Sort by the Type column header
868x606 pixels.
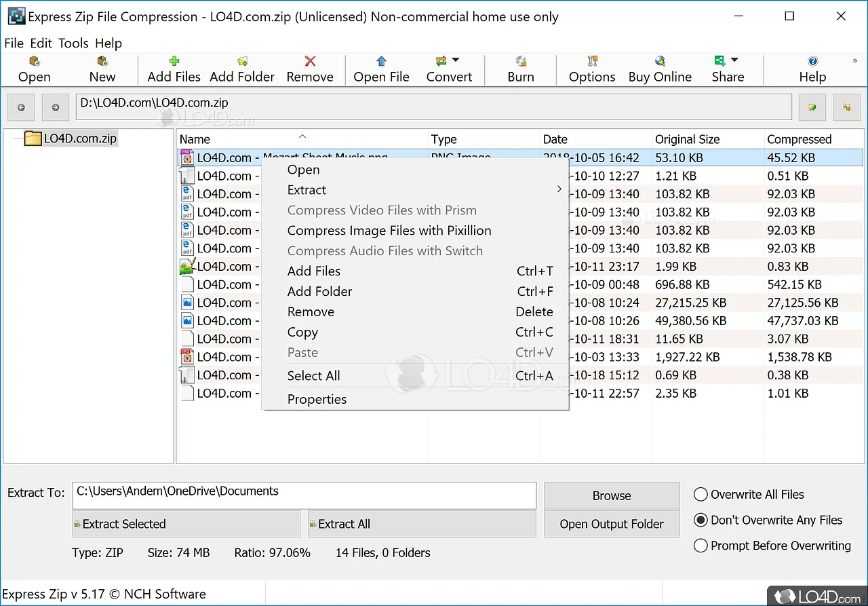pos(484,139)
